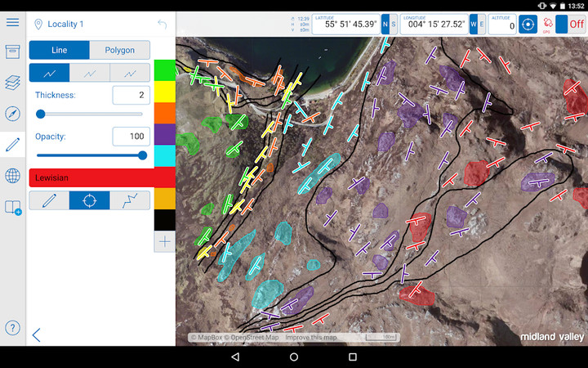Toggle latitude N/S hemisphere

pyautogui.click(x=390, y=25)
